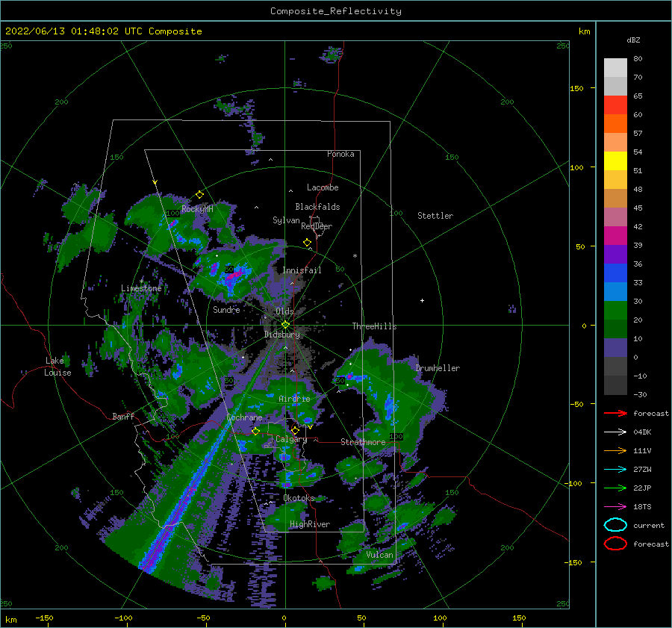
Task: Click the cyan 27ZW arrow icon
Action: 615,470
